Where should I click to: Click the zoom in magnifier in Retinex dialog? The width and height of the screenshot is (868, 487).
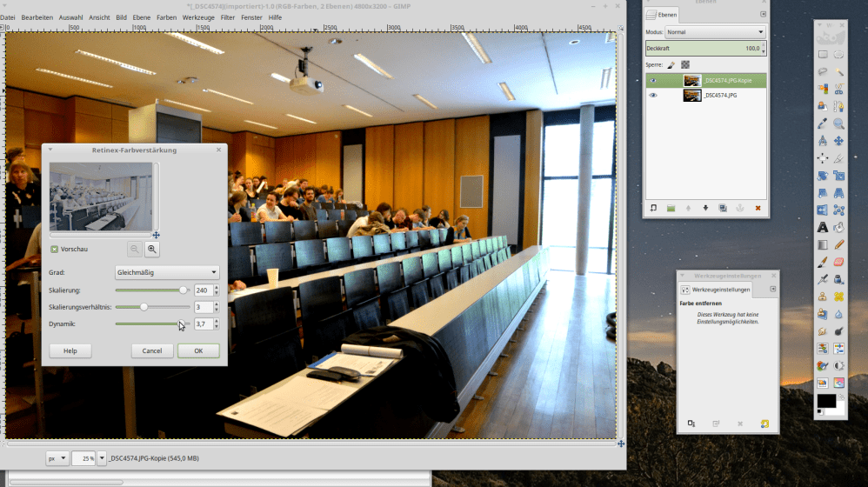152,250
